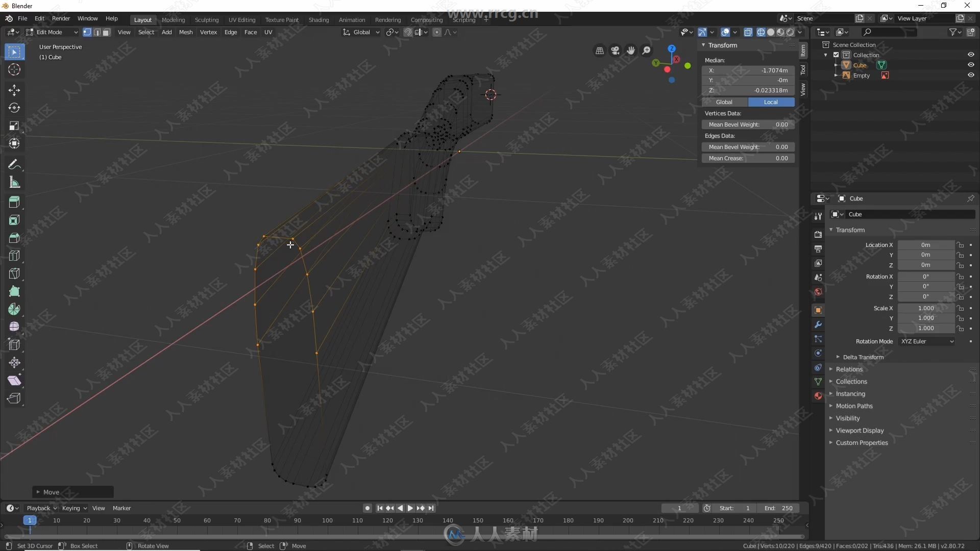Select the Edge Slide tool
The width and height of the screenshot is (980, 551).
click(x=14, y=345)
